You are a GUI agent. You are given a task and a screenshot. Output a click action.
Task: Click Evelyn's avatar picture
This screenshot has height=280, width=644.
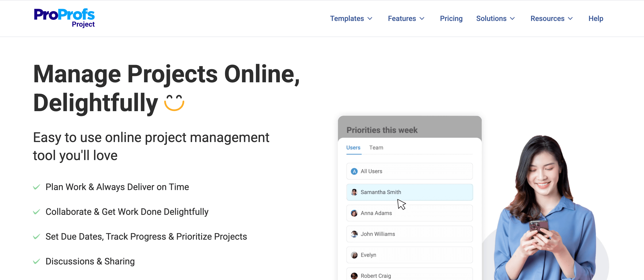(x=354, y=255)
